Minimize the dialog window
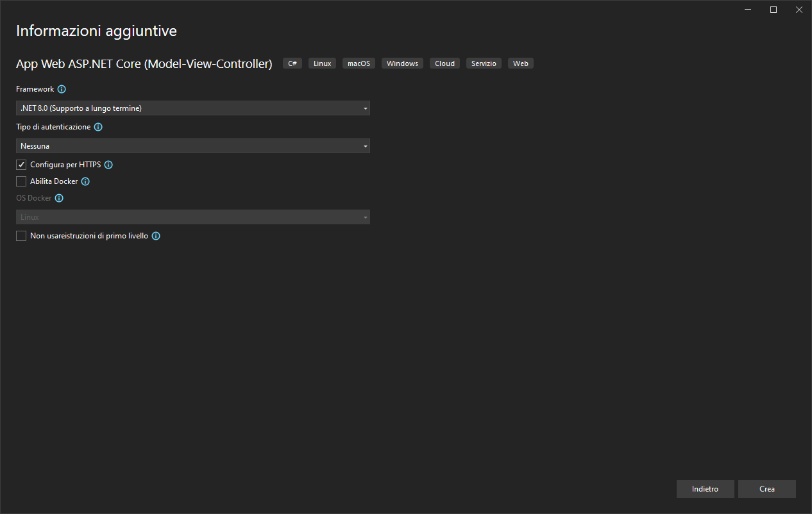This screenshot has width=812, height=514. click(749, 10)
